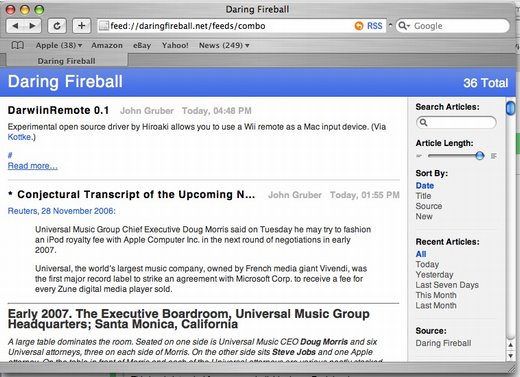Click the Sort By: heading
520x377 pixels.
point(432,173)
